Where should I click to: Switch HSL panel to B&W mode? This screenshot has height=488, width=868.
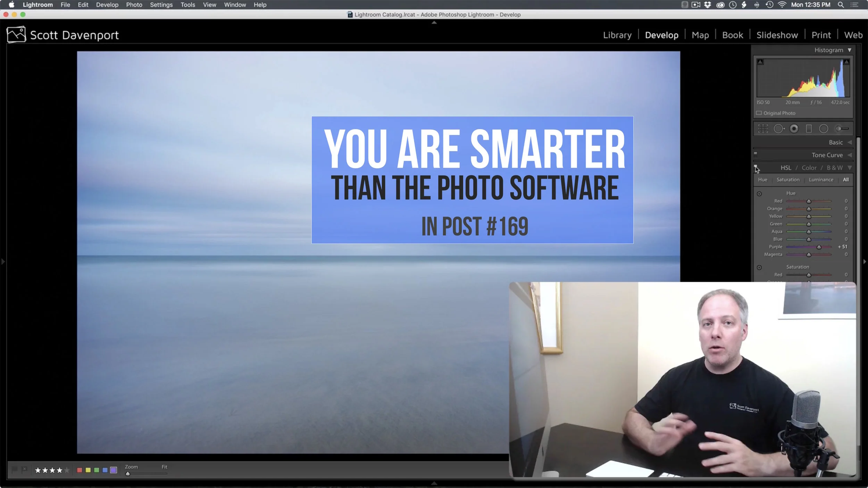[x=834, y=168]
